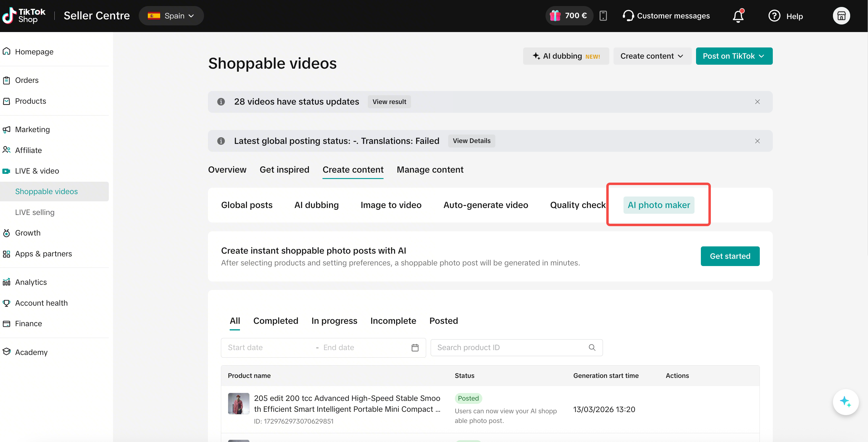The image size is (868, 442).
Task: Open the floating AI assistant sparkle button
Action: pos(845,401)
